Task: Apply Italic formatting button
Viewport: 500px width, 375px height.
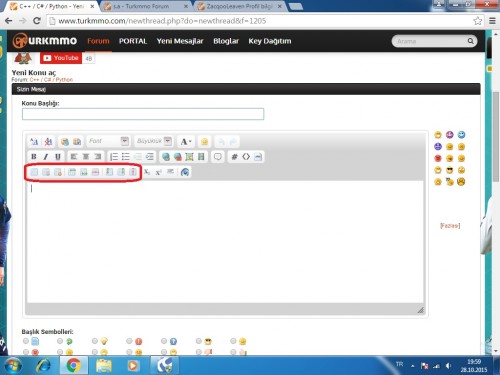Action: (46, 157)
